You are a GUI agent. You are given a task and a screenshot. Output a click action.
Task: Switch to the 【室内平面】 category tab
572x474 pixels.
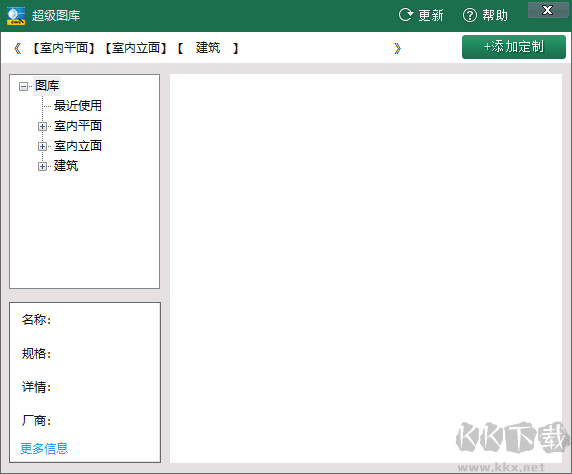coord(64,48)
